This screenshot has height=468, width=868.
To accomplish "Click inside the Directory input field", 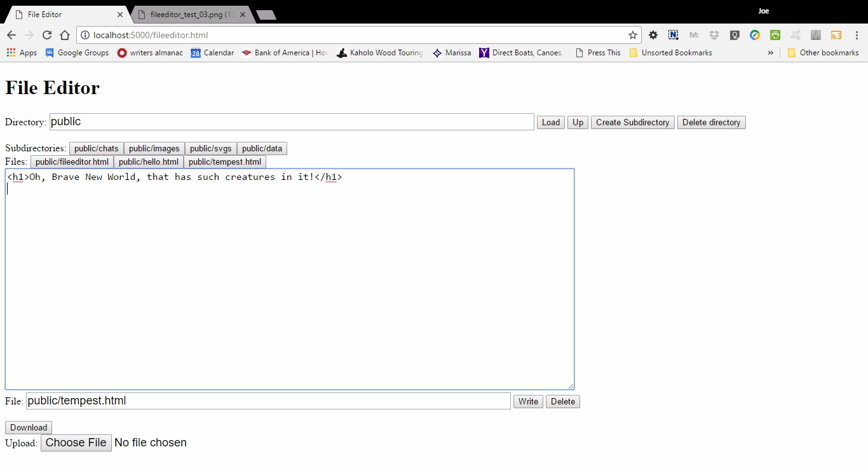I will point(292,122).
